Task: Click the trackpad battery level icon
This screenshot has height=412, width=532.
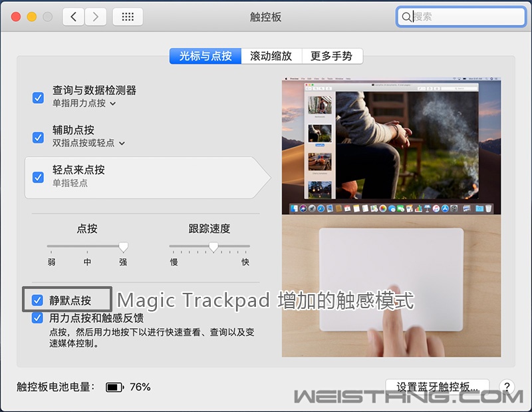Action: click(115, 387)
